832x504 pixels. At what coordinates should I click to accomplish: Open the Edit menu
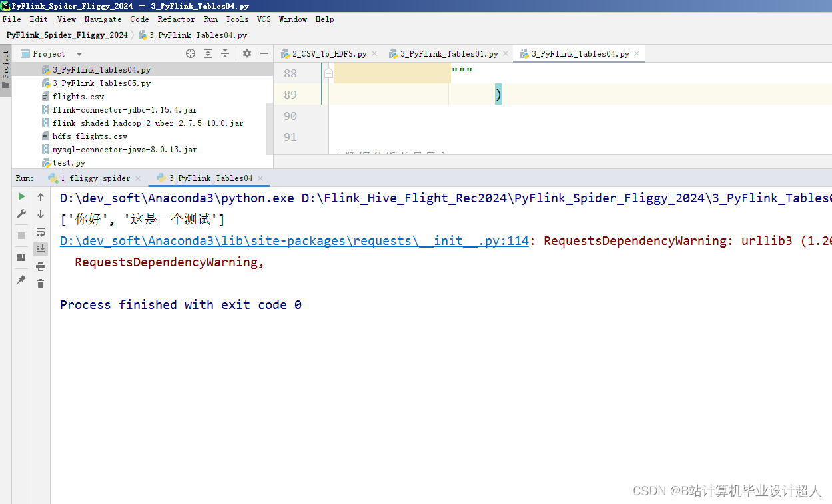[39, 19]
